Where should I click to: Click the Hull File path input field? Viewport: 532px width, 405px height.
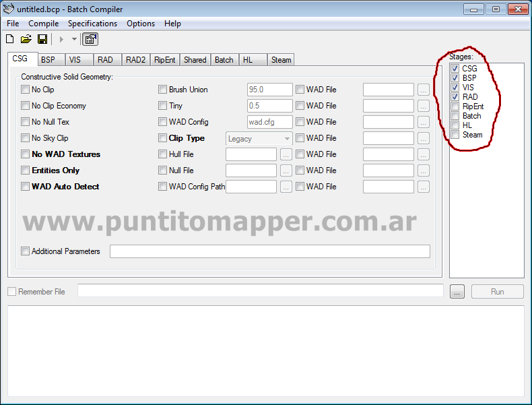click(x=251, y=154)
